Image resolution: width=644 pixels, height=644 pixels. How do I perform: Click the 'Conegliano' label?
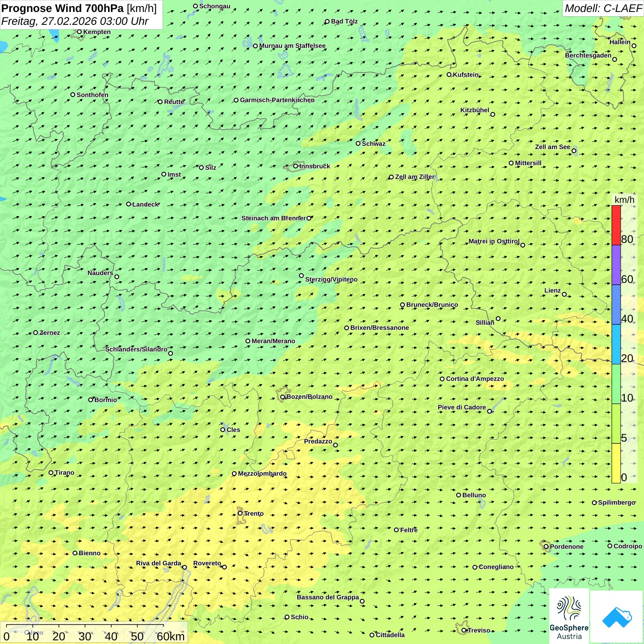pos(496,567)
